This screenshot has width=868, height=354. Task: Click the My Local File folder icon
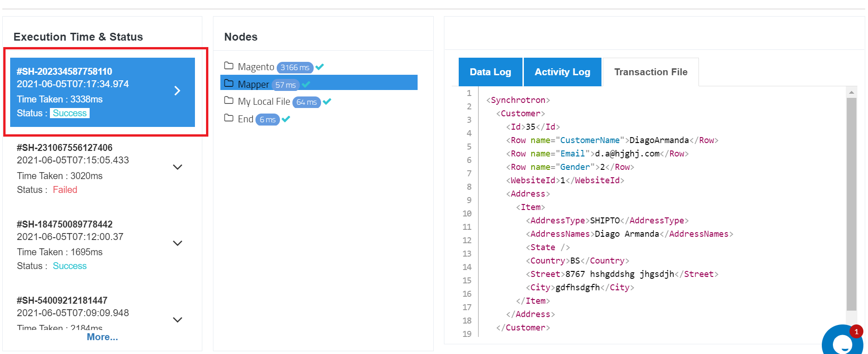(x=229, y=100)
